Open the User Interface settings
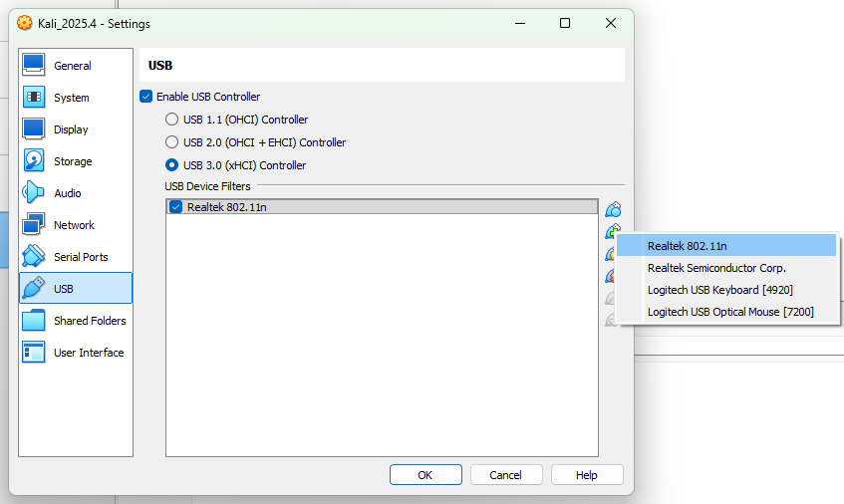The height and width of the screenshot is (504, 844). (x=88, y=353)
